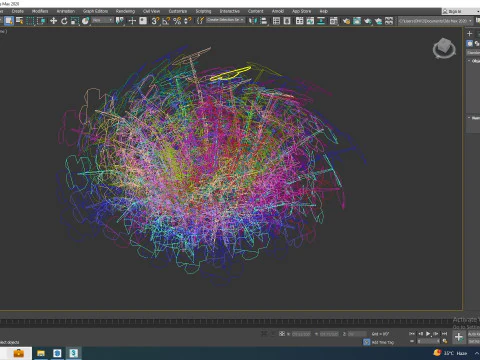The height and width of the screenshot is (360, 480).
Task: Open the Select by Name tool
Action: (20, 21)
